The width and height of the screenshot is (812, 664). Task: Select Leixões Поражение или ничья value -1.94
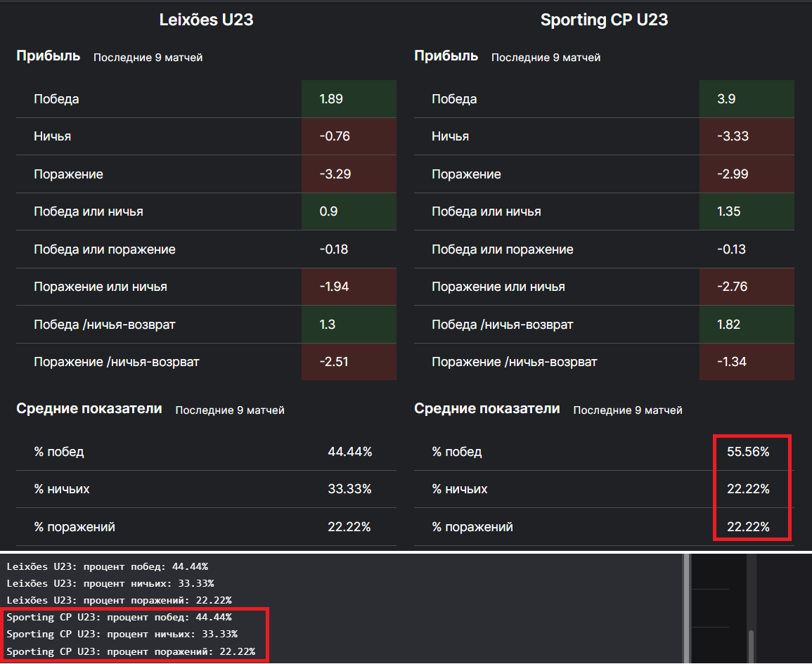coord(335,287)
